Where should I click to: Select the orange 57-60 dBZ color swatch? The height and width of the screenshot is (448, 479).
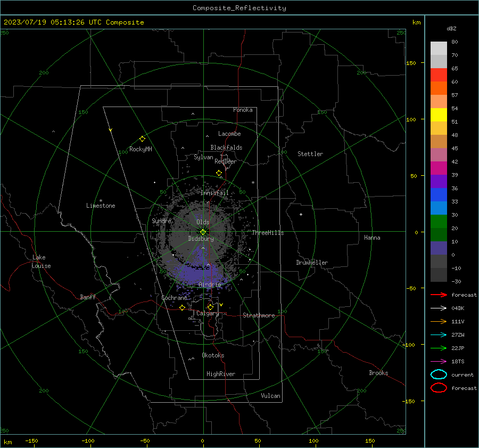(x=439, y=88)
